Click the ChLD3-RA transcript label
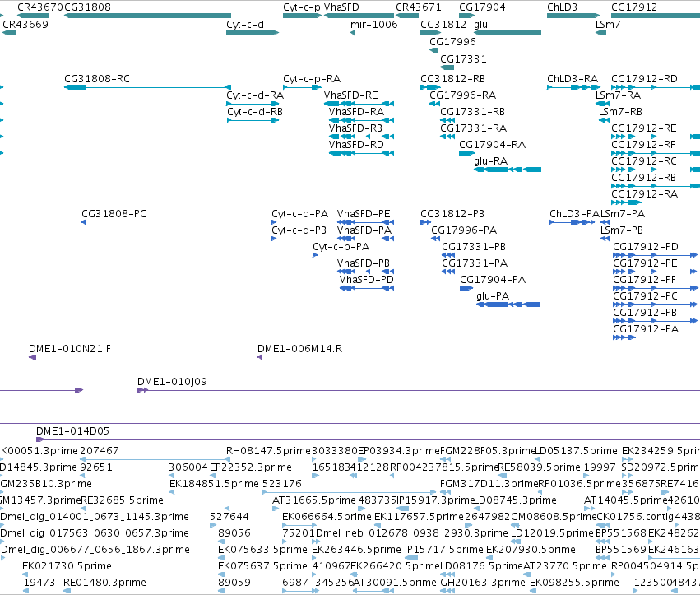The image size is (700, 595). click(x=573, y=79)
